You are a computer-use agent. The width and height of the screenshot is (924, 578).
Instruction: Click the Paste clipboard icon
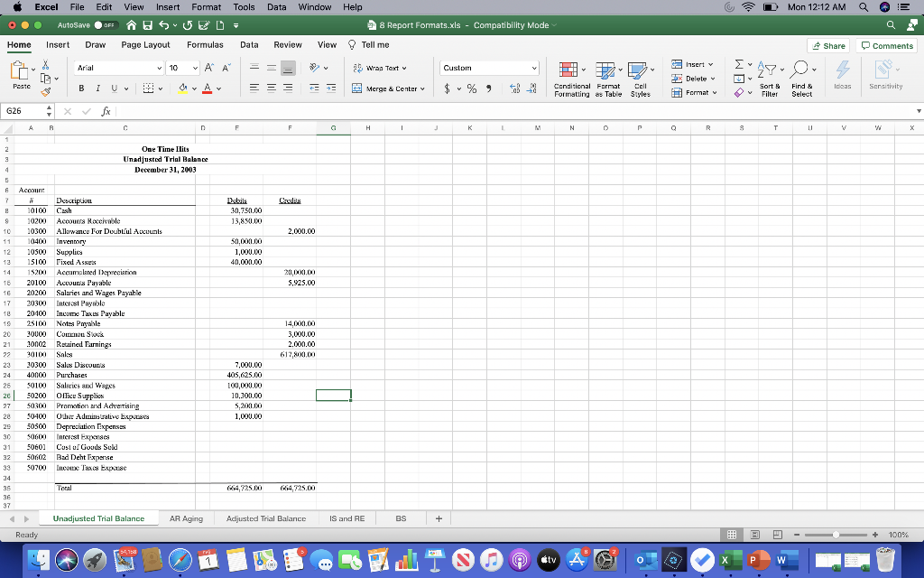[x=20, y=70]
